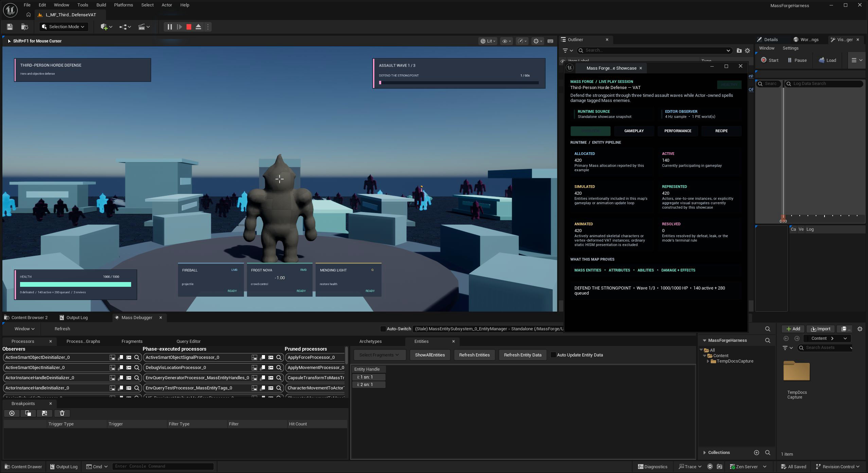Click the Save current level icon
Image resolution: width=868 pixels, height=473 pixels.
(10, 27)
